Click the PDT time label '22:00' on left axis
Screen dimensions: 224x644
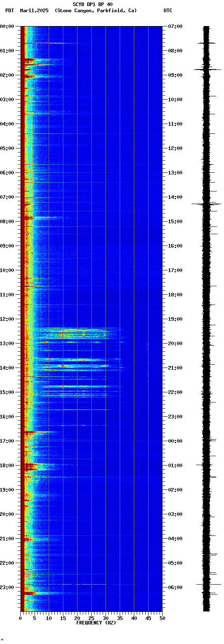pyautogui.click(x=7, y=563)
